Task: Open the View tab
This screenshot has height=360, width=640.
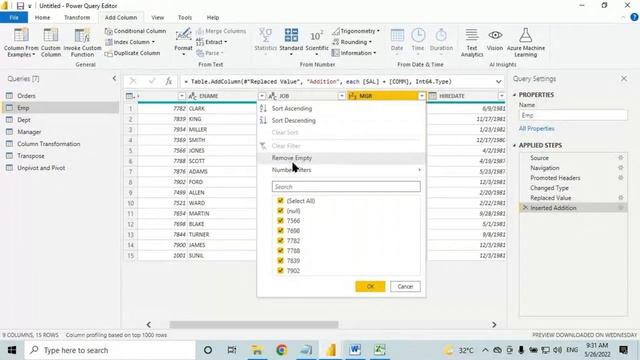Action: point(158,18)
